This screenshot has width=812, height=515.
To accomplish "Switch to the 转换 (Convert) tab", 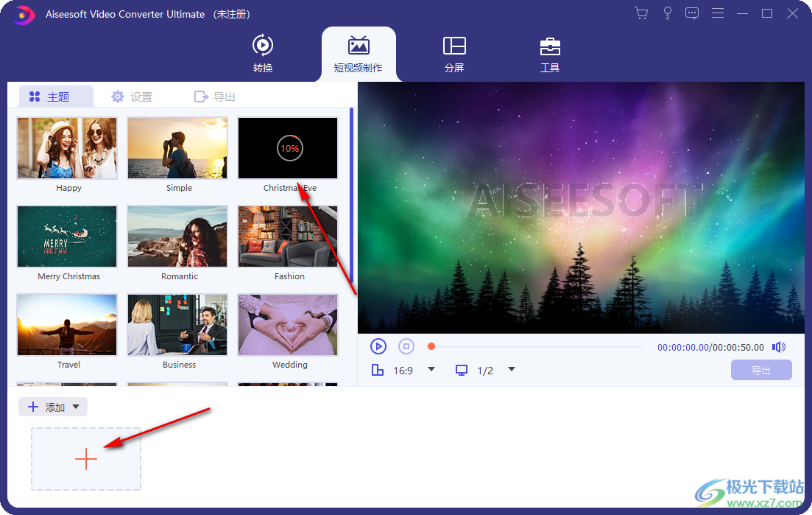I will [x=263, y=53].
